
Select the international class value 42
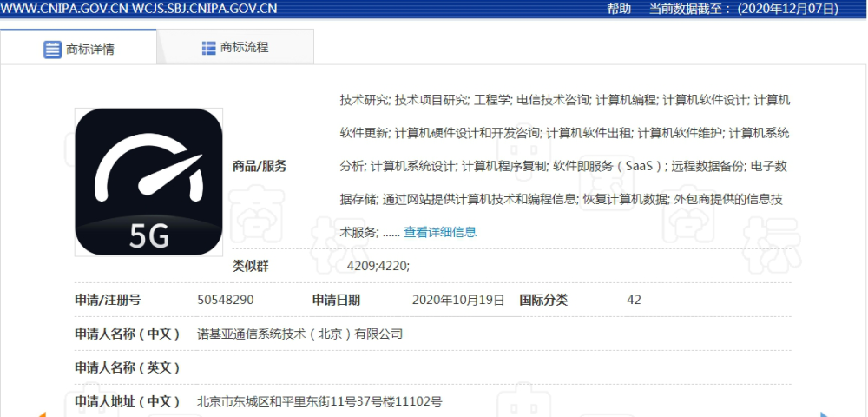tap(634, 300)
